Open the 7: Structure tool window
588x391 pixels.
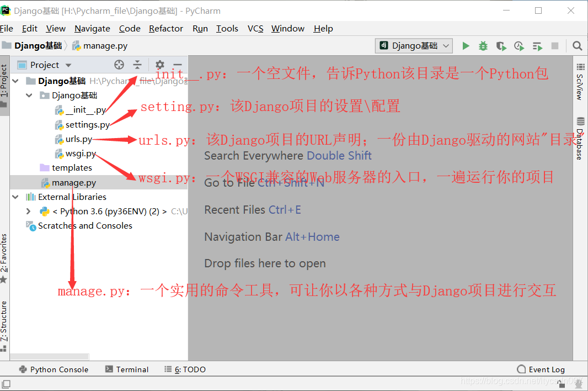pyautogui.click(x=4, y=326)
